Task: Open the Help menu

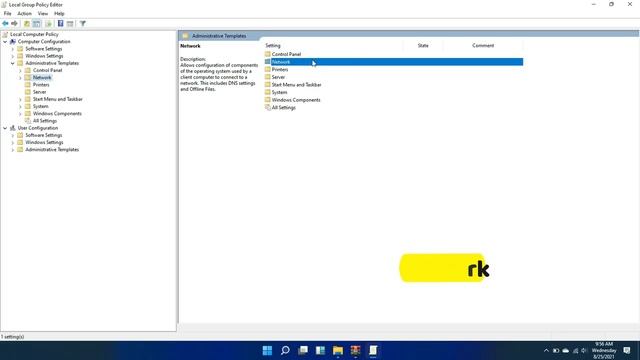Action: 59,13
